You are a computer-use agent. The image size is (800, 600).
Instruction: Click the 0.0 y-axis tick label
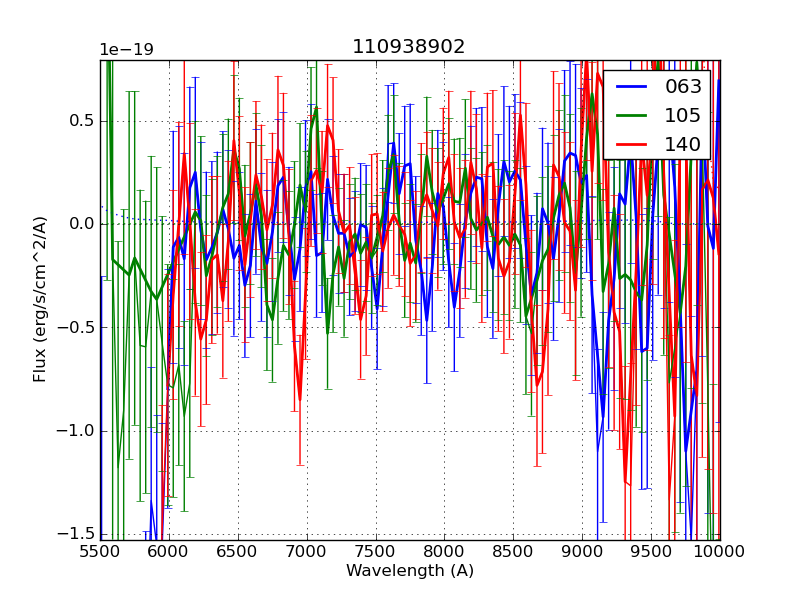coord(79,224)
